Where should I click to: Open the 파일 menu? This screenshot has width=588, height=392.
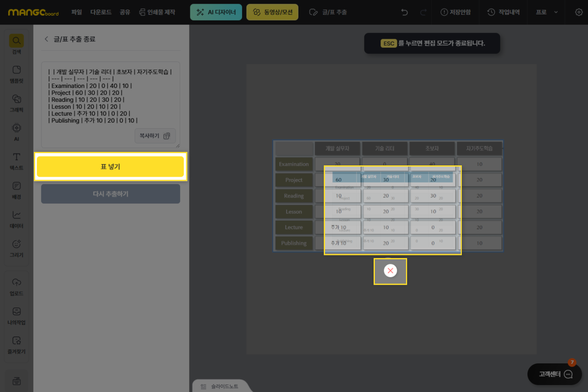tap(76, 12)
